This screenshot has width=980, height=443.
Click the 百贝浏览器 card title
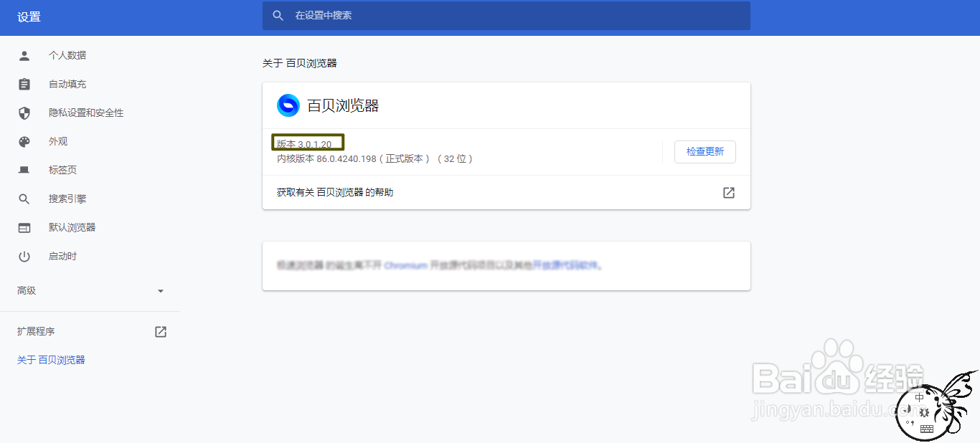(343, 106)
